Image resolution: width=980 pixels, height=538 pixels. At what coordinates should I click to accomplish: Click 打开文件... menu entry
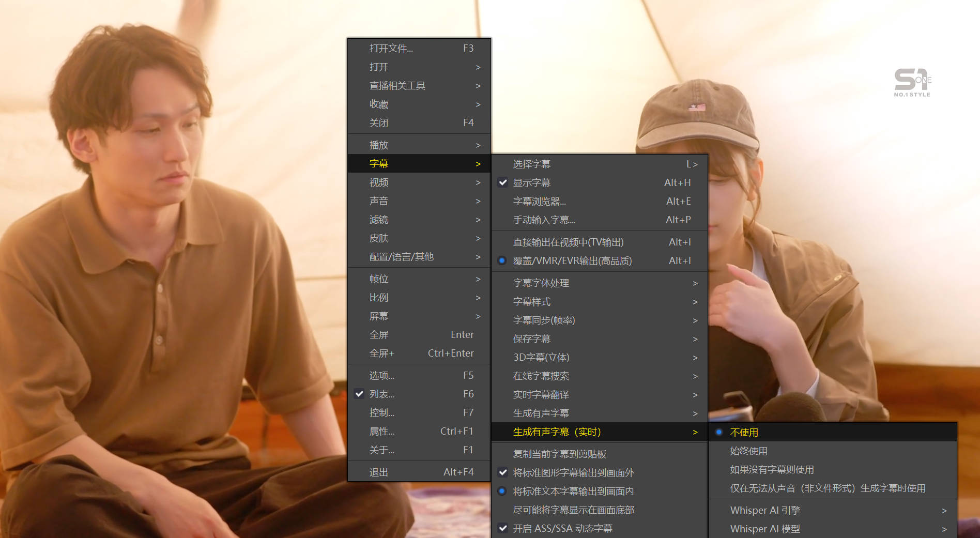click(x=419, y=48)
